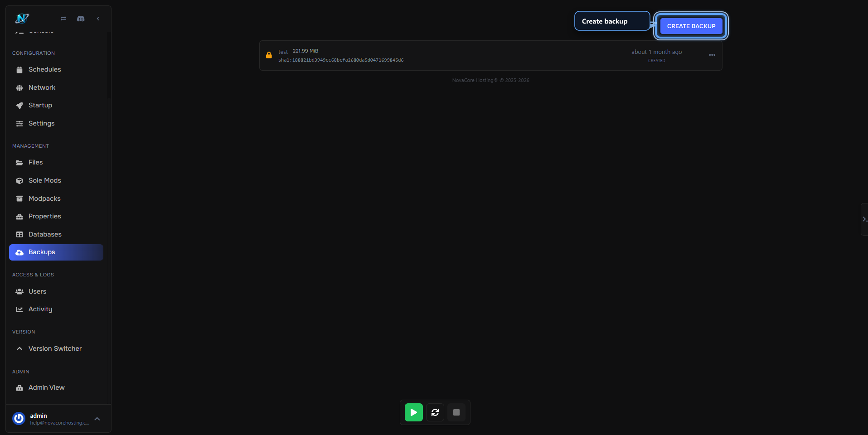Click the 'about 1 month ago' timestamp
The height and width of the screenshot is (435, 868).
click(656, 52)
